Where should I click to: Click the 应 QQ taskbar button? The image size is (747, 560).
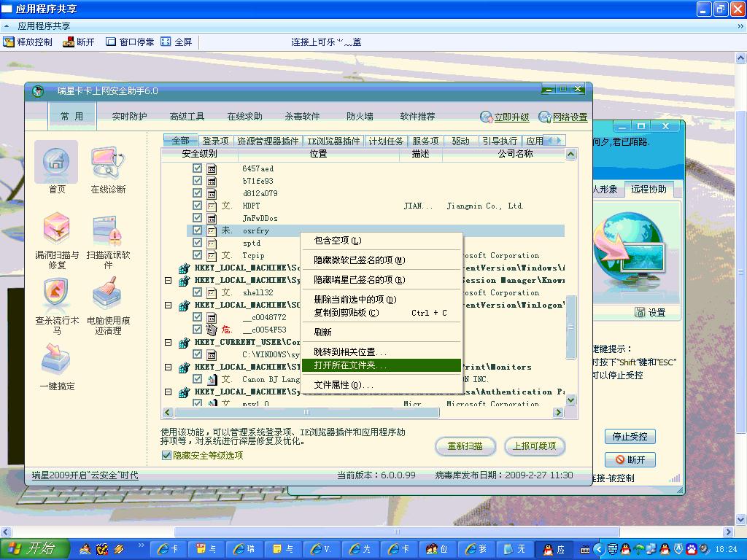(x=554, y=549)
